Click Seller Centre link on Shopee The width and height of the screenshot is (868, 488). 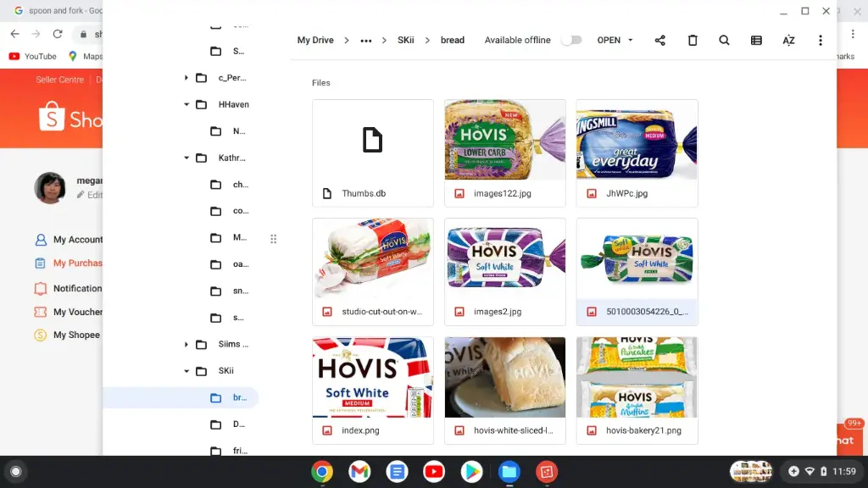[60, 80]
